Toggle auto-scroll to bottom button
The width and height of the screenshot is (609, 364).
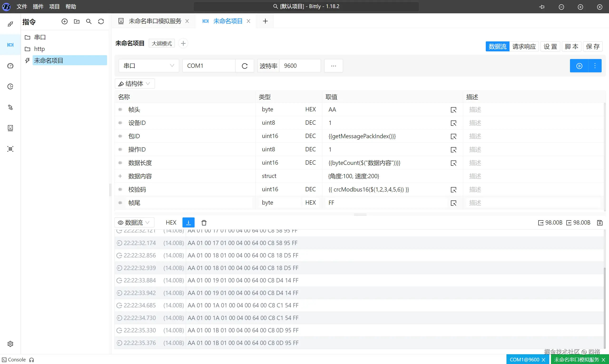[x=188, y=222]
